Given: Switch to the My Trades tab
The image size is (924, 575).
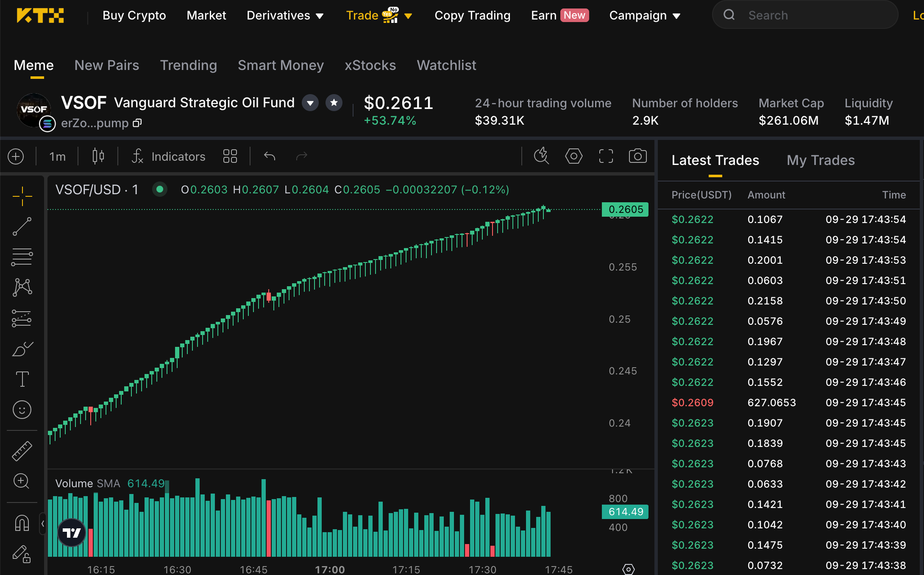Looking at the screenshot, I should click(x=821, y=160).
